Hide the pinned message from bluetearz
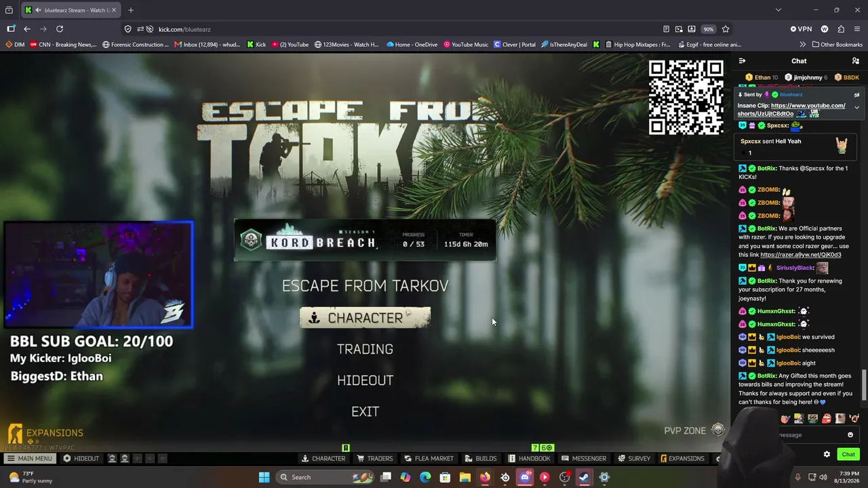868x488 pixels. click(x=856, y=95)
